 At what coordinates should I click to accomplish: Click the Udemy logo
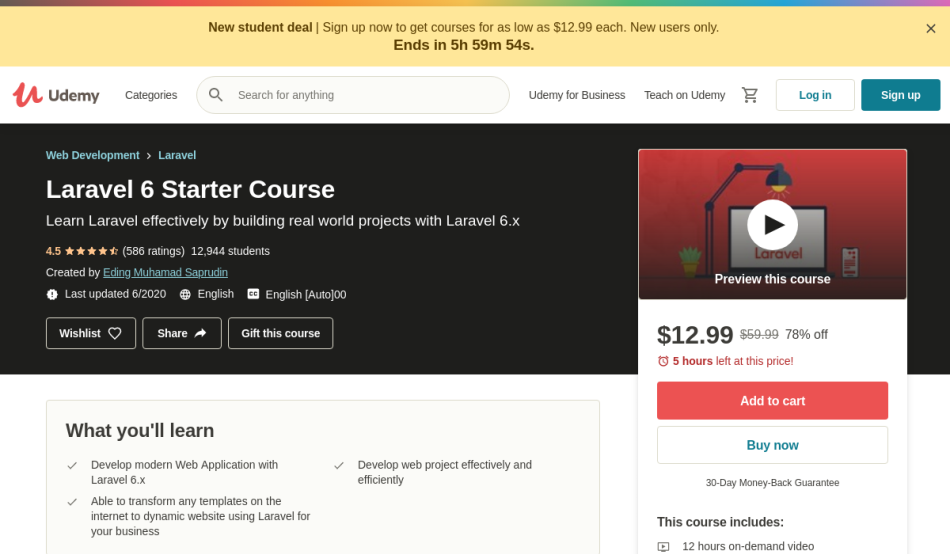point(56,95)
